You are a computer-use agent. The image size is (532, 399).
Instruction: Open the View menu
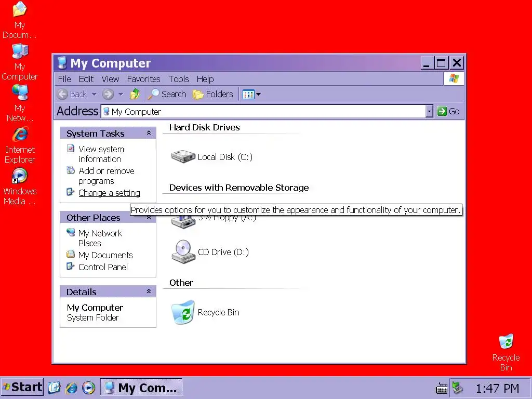pyautogui.click(x=110, y=79)
